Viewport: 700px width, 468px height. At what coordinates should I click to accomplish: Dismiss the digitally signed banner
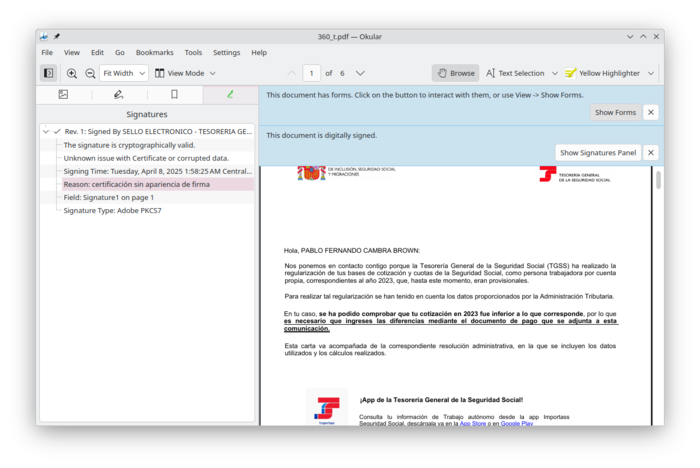coord(651,153)
